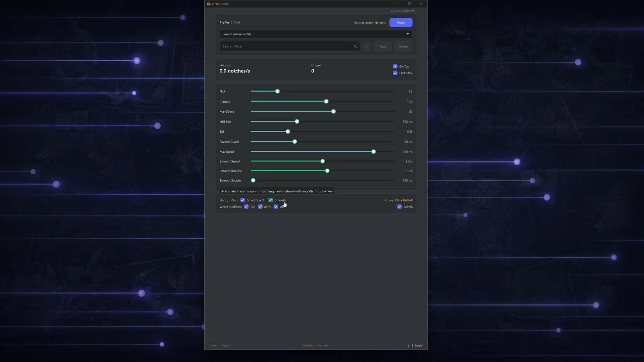Click the Export link

tap(227, 345)
